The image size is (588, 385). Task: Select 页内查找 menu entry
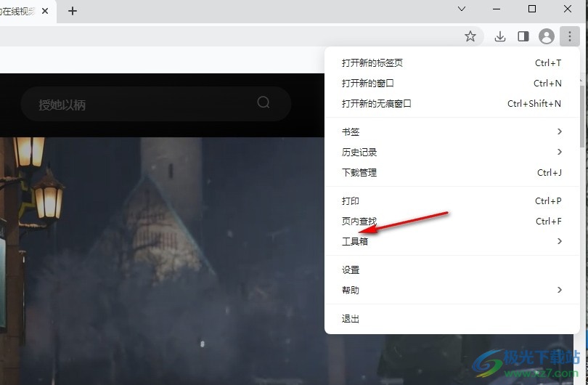tap(452, 221)
